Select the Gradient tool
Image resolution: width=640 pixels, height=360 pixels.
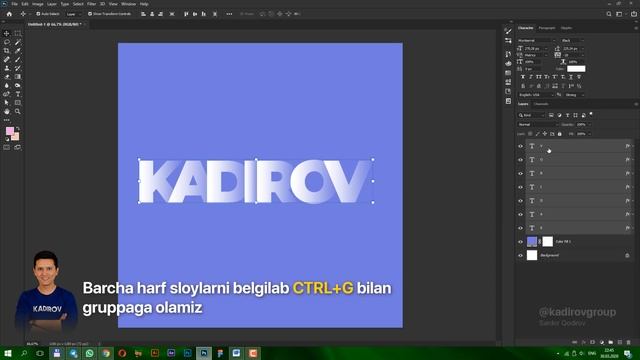[x=18, y=77]
